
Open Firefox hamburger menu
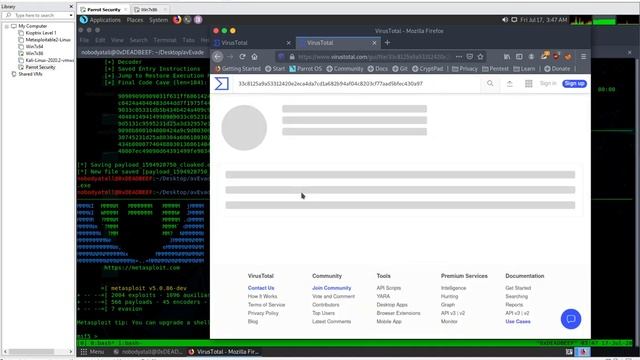point(584,57)
